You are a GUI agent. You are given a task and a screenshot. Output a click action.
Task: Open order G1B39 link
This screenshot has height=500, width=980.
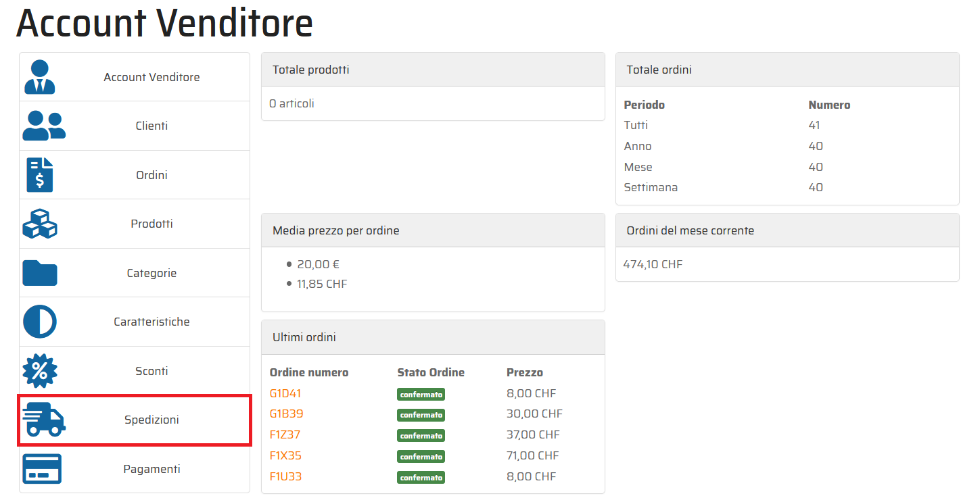coord(286,414)
